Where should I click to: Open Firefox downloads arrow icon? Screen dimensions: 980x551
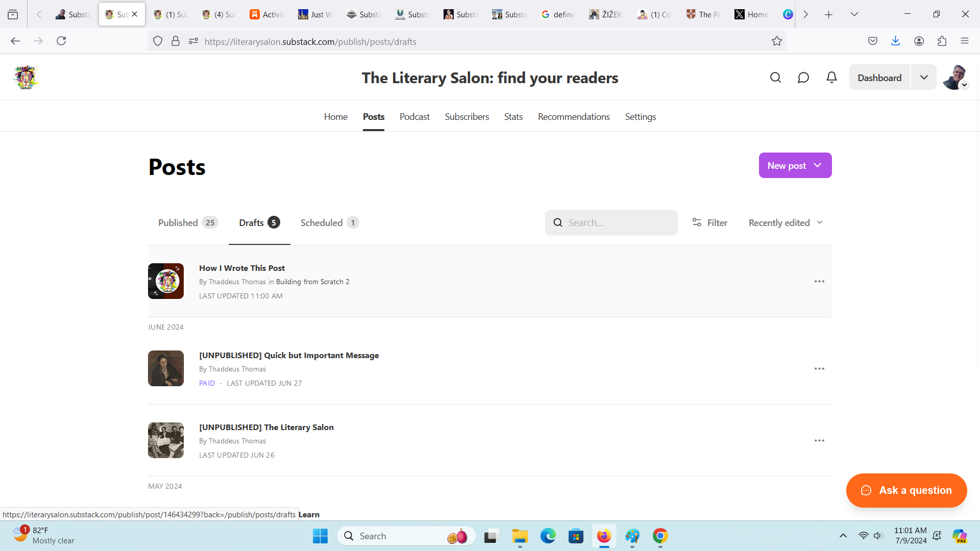(895, 41)
